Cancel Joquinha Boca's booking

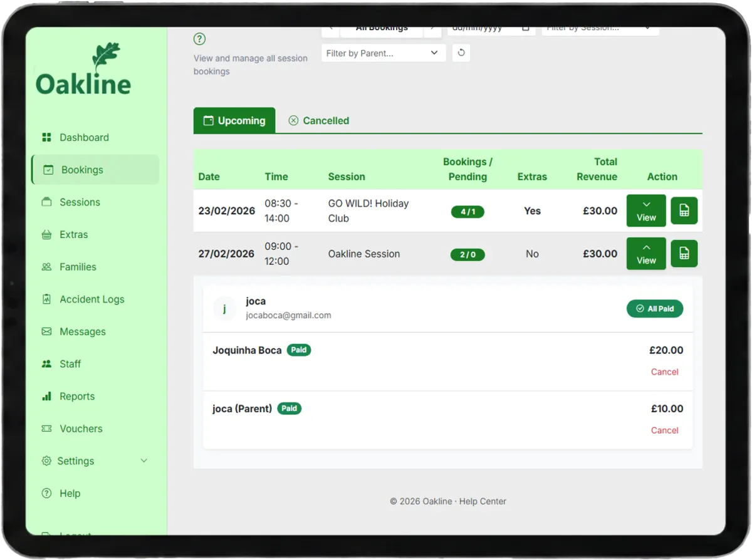coord(664,372)
